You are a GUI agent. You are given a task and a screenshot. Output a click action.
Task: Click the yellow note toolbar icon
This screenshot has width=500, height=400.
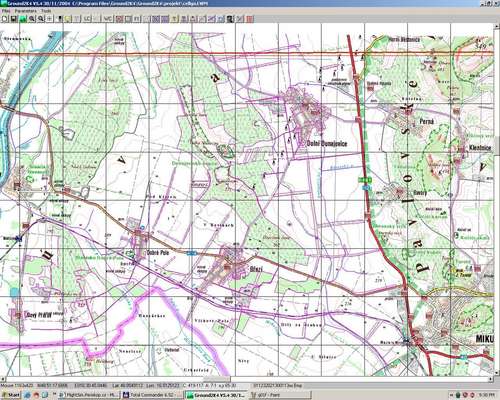click(x=68, y=19)
